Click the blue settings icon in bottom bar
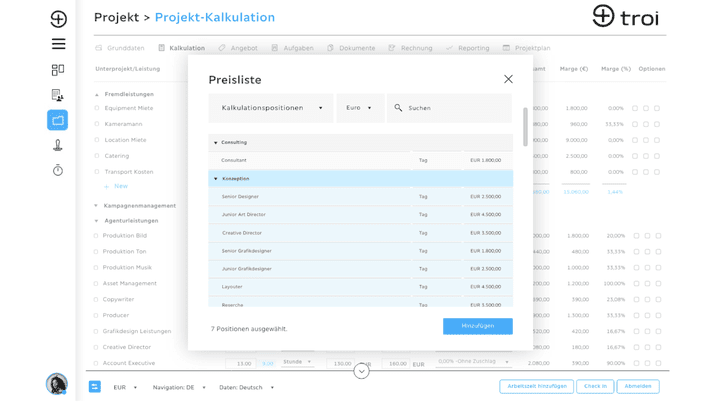The image size is (720, 405). (x=95, y=387)
